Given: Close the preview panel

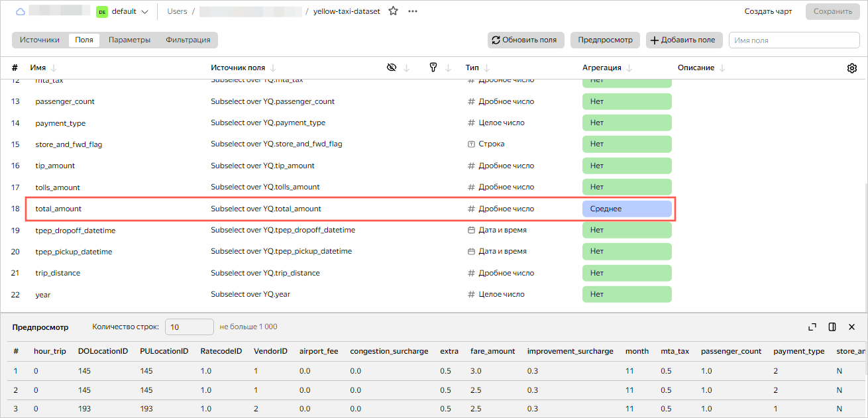Looking at the screenshot, I should point(852,327).
